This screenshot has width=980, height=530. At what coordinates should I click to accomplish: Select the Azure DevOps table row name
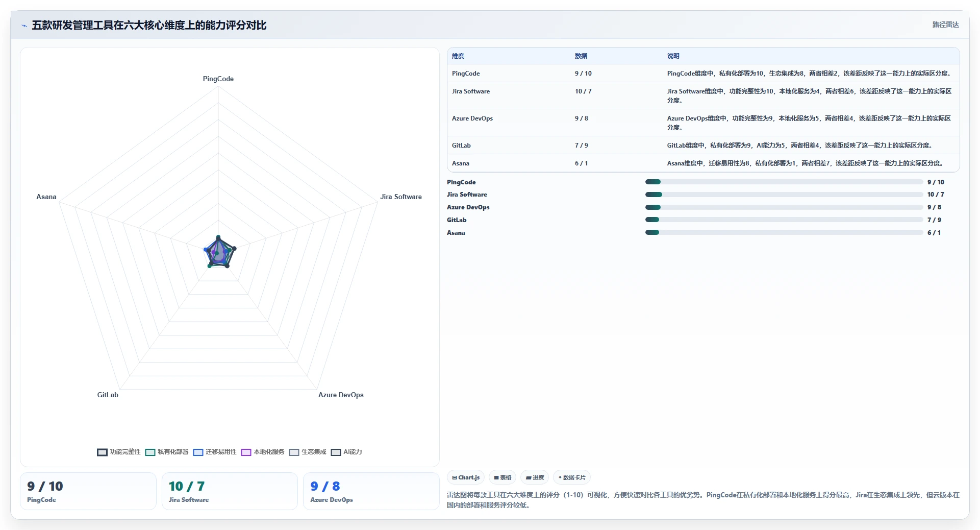pos(472,118)
